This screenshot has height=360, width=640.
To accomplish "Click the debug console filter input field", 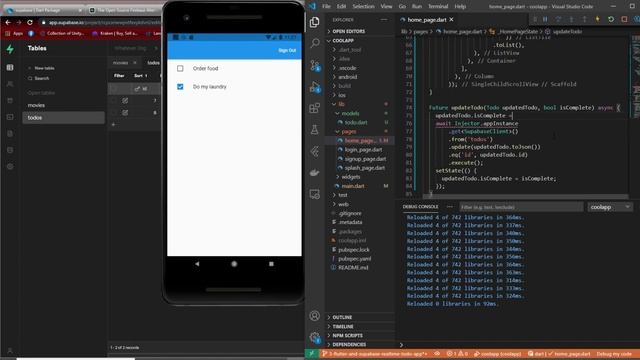I will [x=521, y=207].
